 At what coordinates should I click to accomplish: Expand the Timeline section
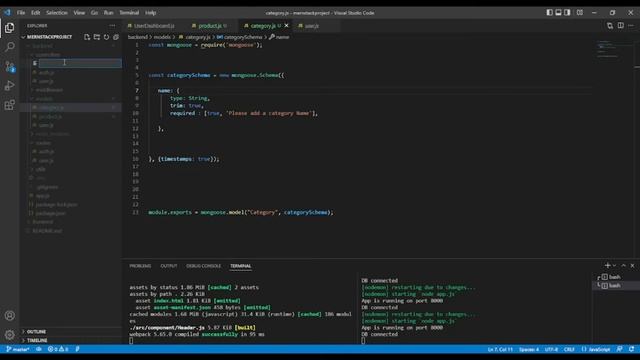pyautogui.click(x=37, y=340)
